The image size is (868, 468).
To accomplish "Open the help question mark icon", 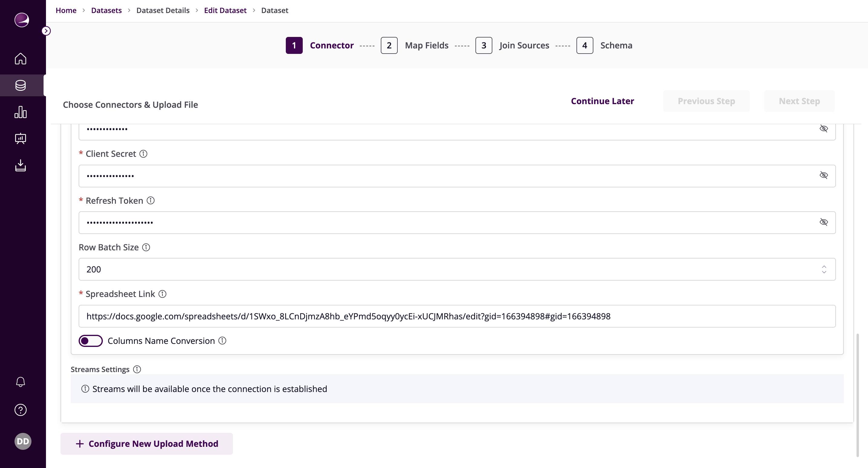I will (21, 410).
